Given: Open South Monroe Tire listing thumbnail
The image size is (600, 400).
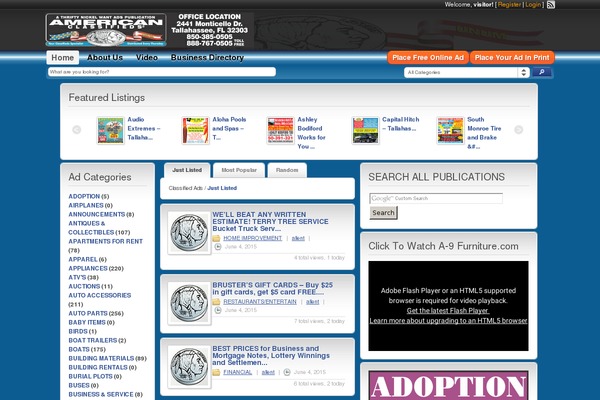Looking at the screenshot, I should click(450, 131).
